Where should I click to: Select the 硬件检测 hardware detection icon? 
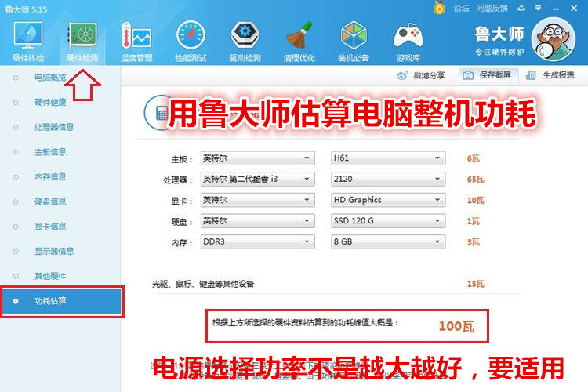(82, 42)
